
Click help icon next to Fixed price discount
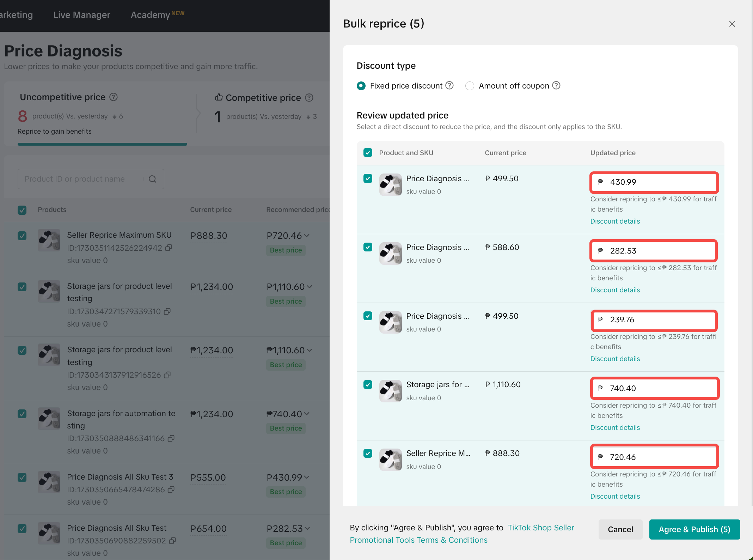[449, 86]
